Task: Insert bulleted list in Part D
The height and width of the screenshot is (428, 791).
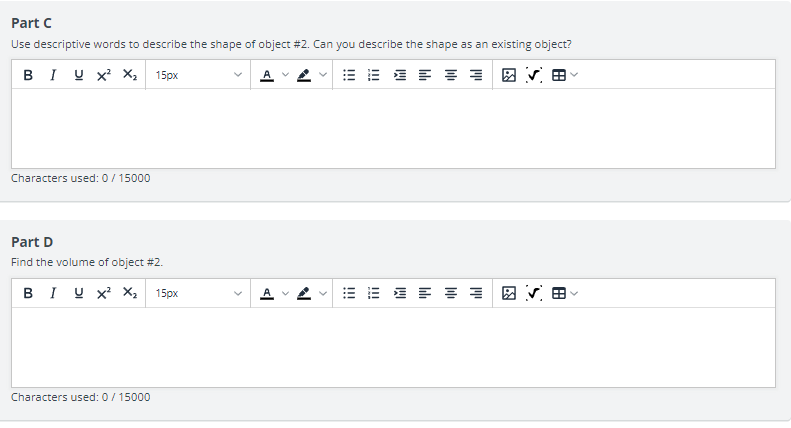Action: click(x=349, y=293)
